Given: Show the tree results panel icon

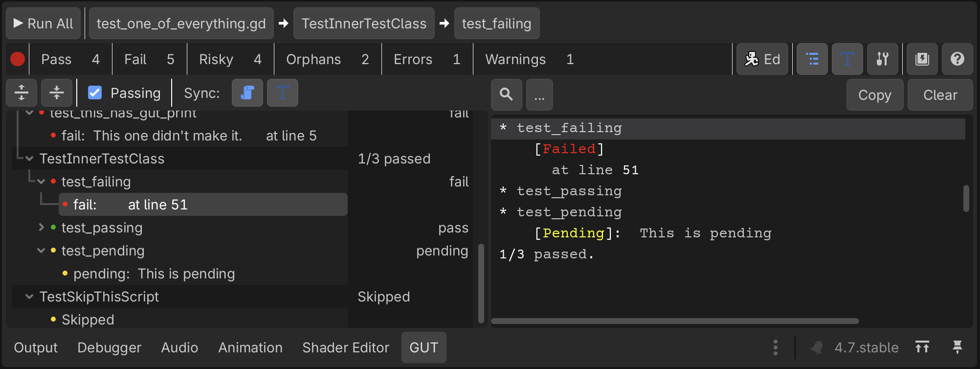Looking at the screenshot, I should click(x=812, y=59).
